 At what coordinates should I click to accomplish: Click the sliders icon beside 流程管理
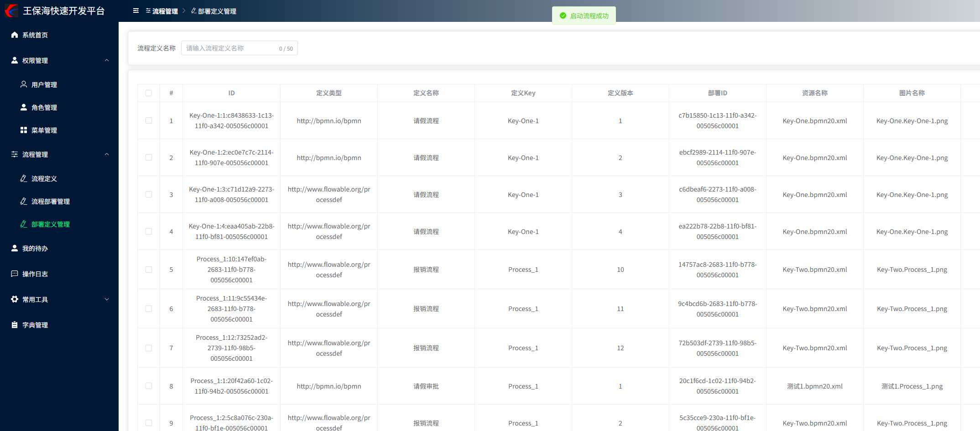[15, 154]
